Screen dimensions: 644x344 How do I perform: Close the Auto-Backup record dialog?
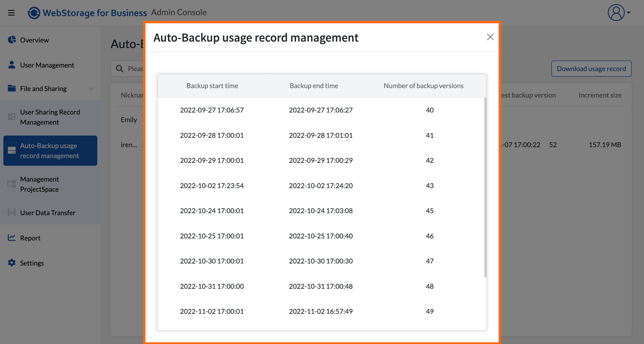(490, 37)
